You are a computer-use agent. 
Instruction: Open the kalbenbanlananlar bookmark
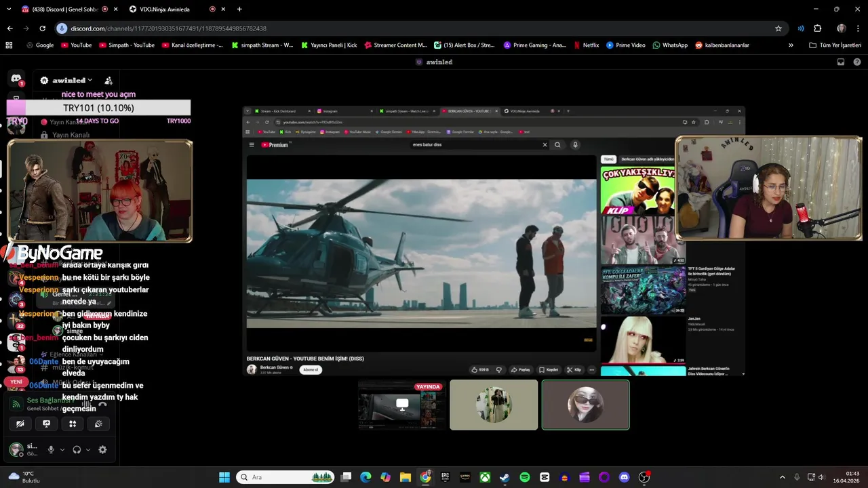(x=722, y=45)
